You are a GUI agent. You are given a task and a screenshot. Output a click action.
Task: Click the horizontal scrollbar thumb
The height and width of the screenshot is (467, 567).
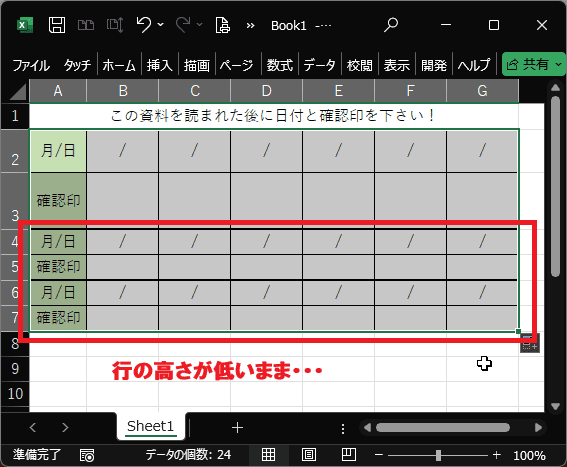[x=443, y=428]
